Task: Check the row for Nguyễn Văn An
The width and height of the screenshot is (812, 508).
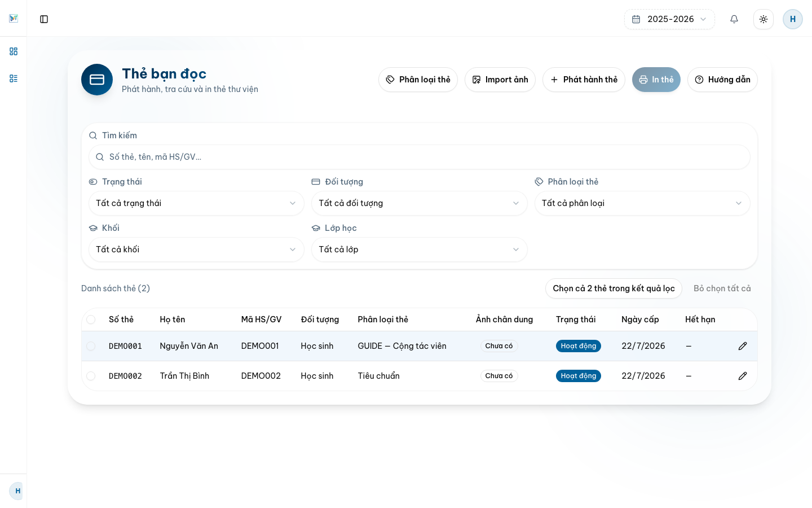Action: 91,346
